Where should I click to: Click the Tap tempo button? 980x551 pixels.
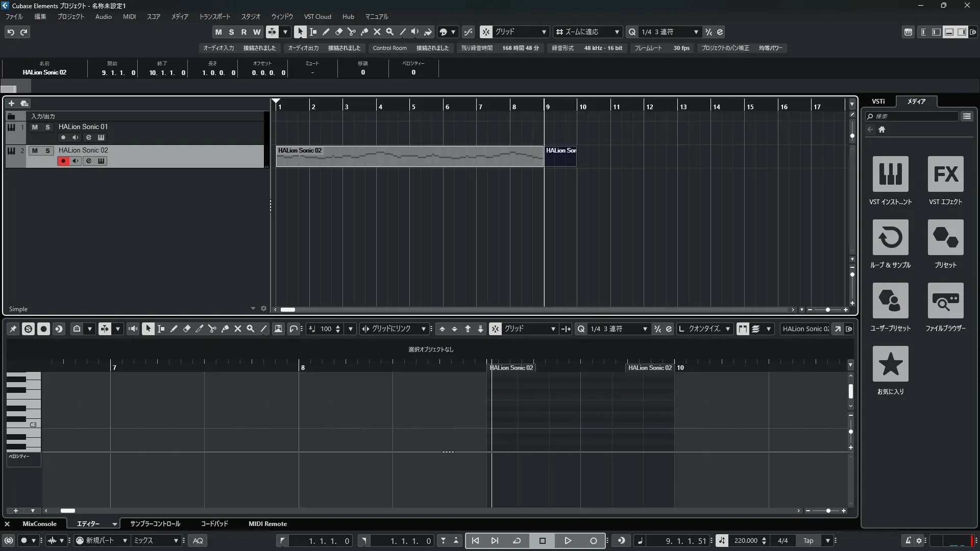[808, 541]
